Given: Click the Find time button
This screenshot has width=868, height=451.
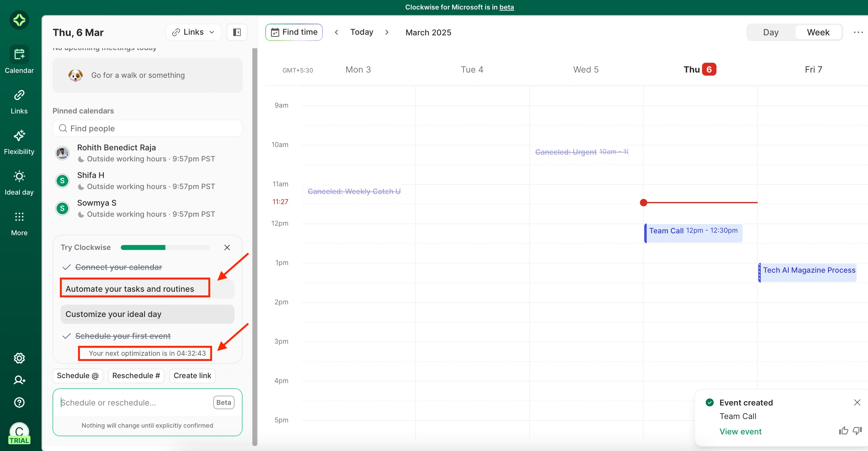Looking at the screenshot, I should 294,32.
